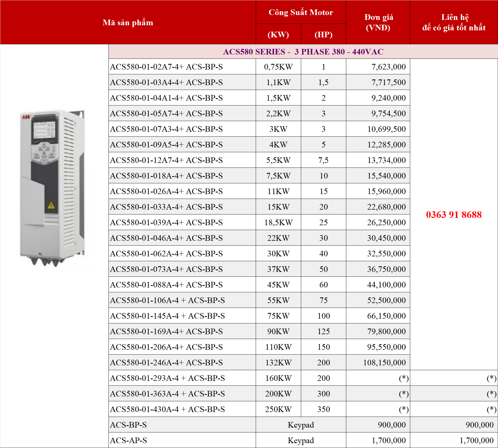Select the price 22,680,000

[x=387, y=207]
